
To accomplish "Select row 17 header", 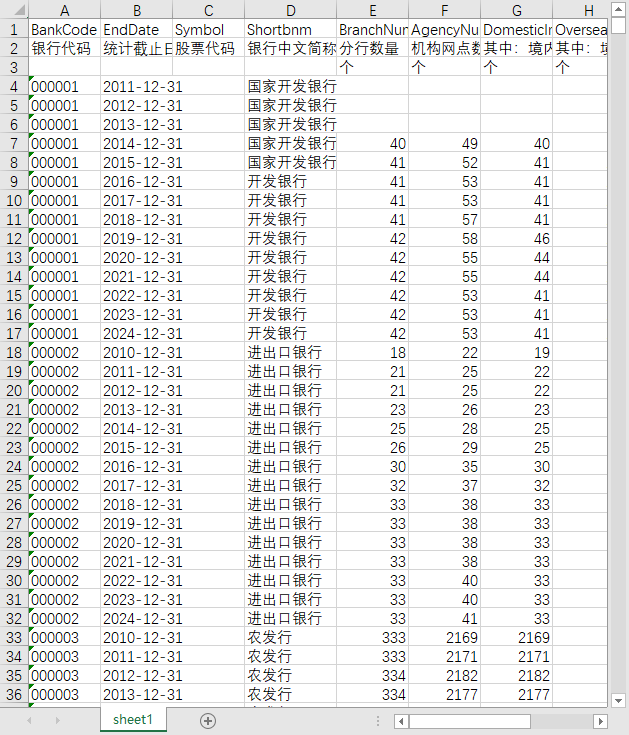I will (14, 333).
